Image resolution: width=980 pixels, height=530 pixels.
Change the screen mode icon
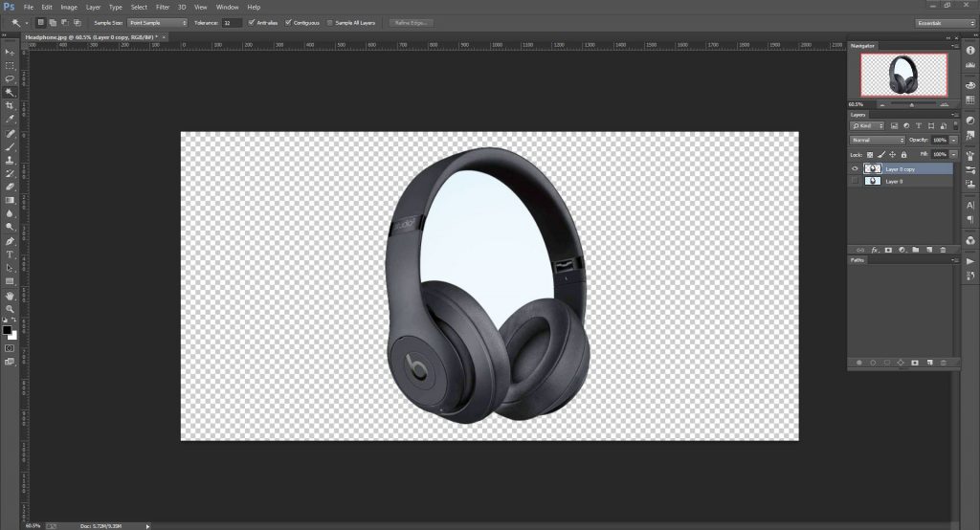(10, 362)
